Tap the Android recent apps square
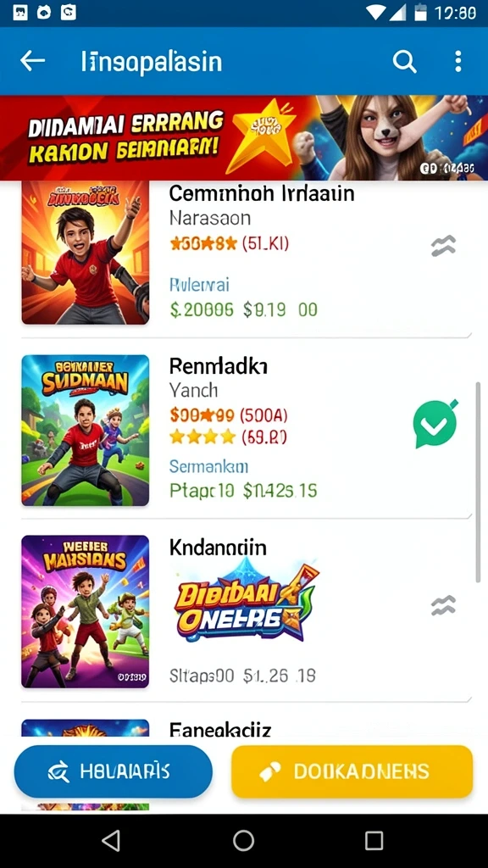This screenshot has height=868, width=488. coord(374,840)
